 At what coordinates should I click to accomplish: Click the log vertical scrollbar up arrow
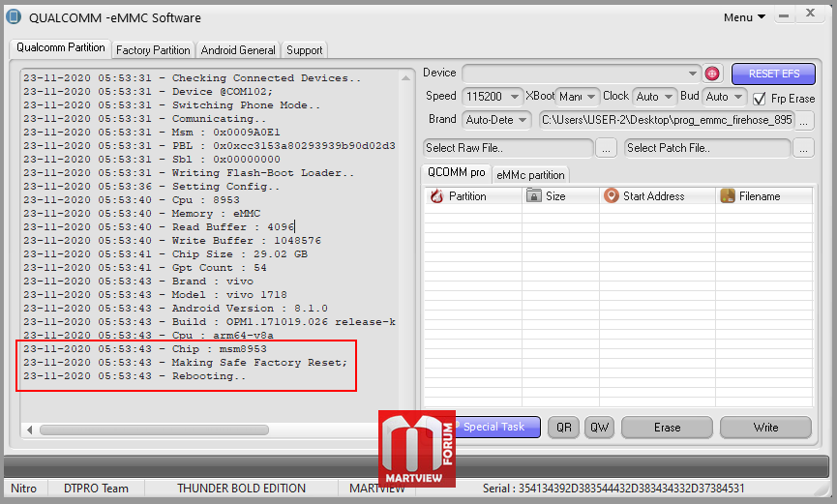point(405,78)
